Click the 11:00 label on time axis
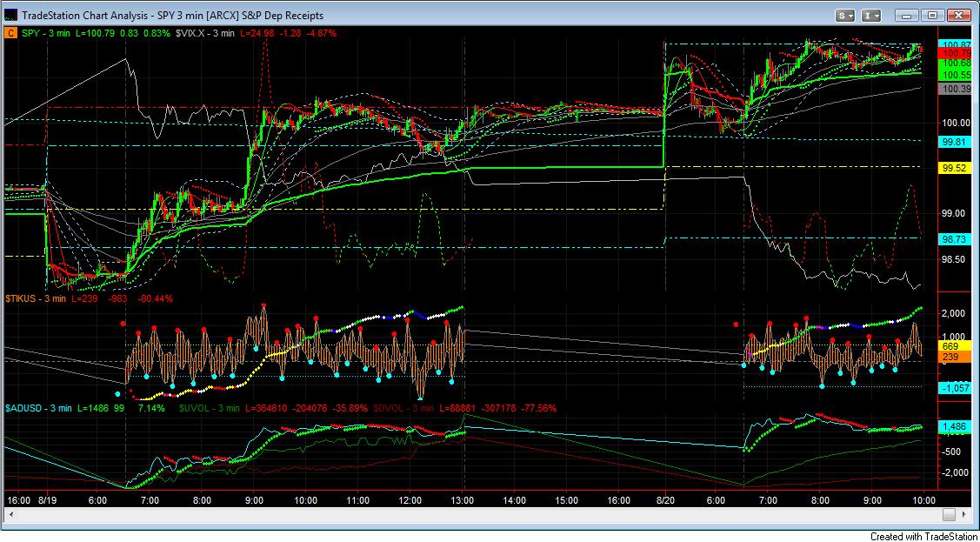 coord(357,499)
